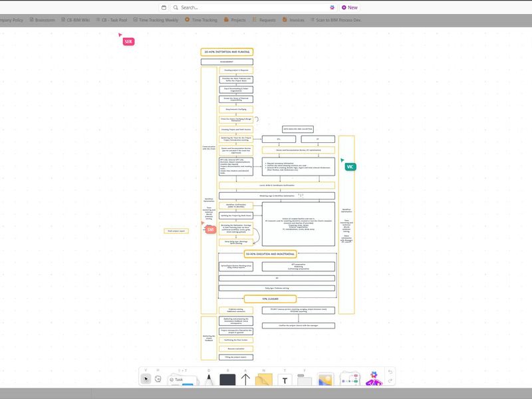The width and height of the screenshot is (532, 399).
Task: Click the magnifier search icon
Action: tap(176, 7)
